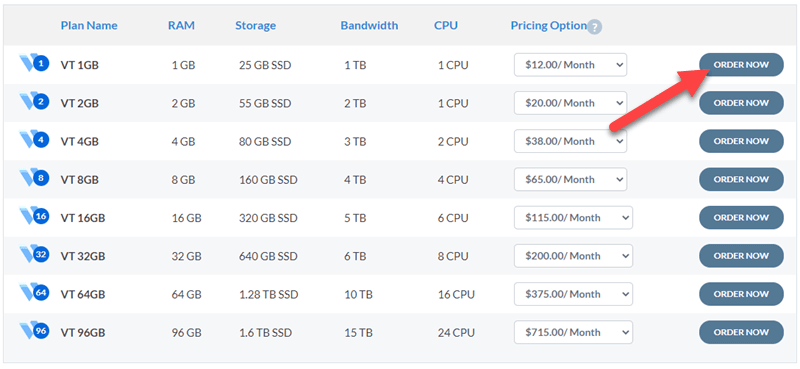Open the $115.00/Month pricing dropdown
Viewport: 800px width, 369px height.
[x=573, y=218]
